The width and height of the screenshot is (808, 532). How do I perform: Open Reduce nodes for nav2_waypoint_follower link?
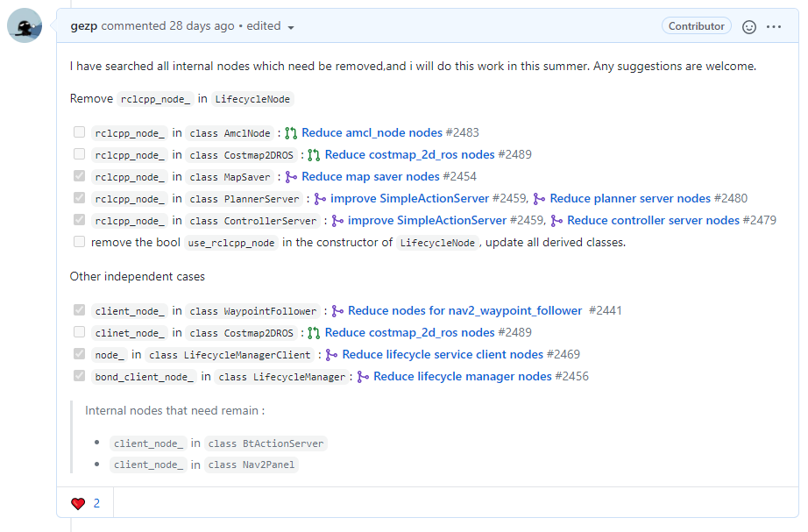[464, 311]
